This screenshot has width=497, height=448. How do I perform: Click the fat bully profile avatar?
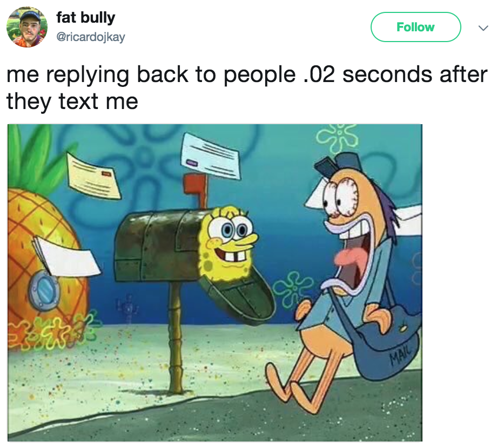click(27, 27)
